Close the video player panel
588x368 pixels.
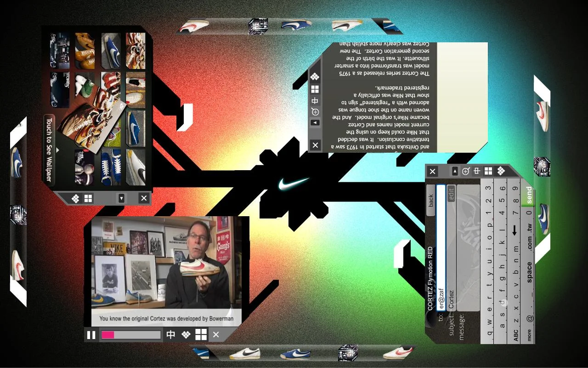pyautogui.click(x=216, y=335)
